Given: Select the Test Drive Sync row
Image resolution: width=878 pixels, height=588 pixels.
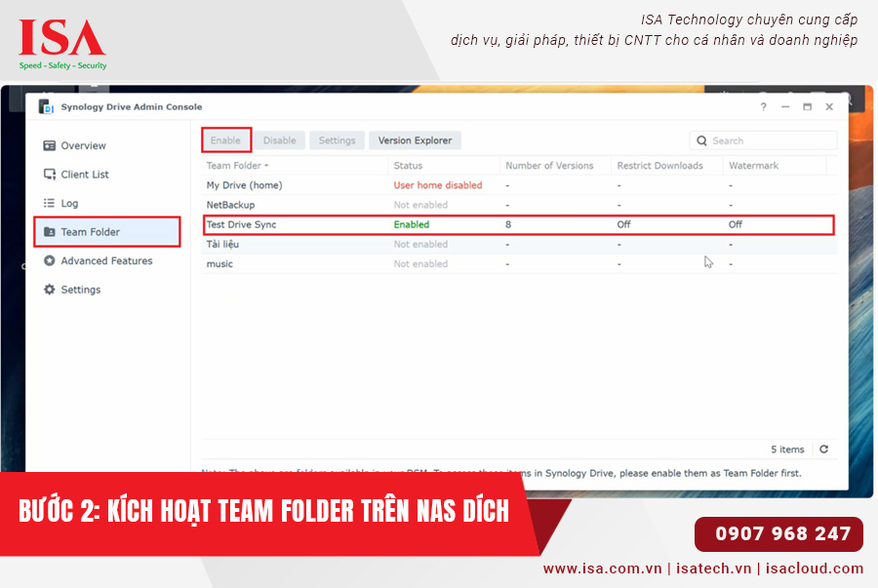Looking at the screenshot, I should pyautogui.click(x=519, y=224).
